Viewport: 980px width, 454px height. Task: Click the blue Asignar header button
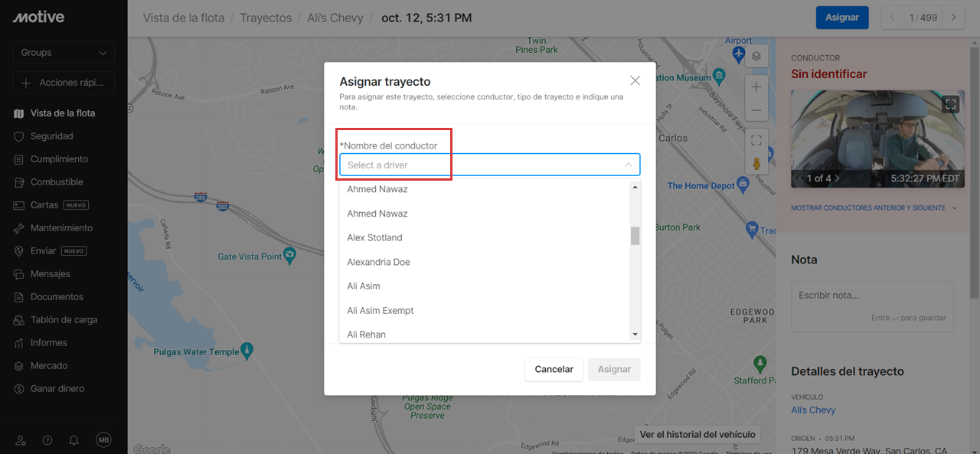point(842,17)
